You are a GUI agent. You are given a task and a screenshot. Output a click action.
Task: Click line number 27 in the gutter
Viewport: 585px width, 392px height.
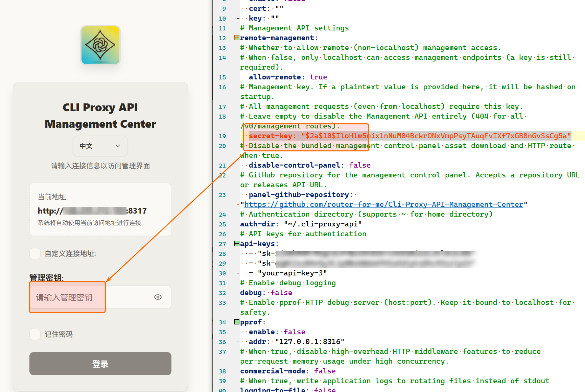point(222,244)
